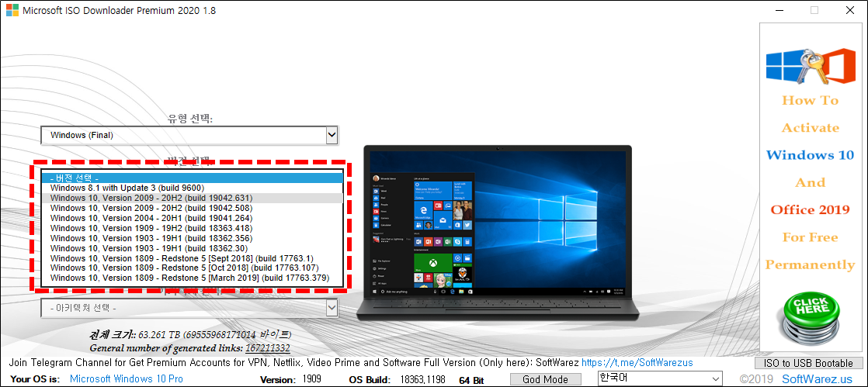
Task: Select Windows 10 20H2 build 19042.508
Action: tap(192, 208)
